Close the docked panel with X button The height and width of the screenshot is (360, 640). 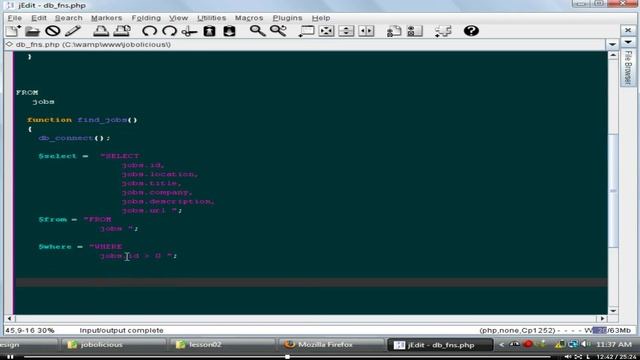[628, 30]
